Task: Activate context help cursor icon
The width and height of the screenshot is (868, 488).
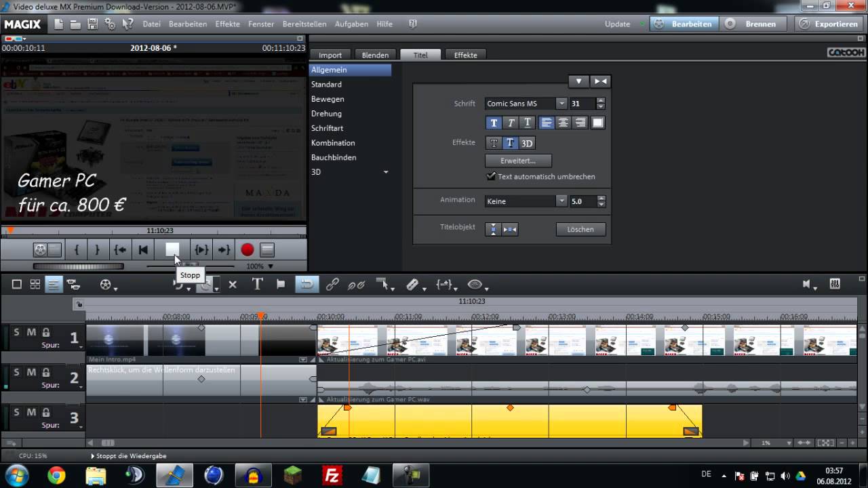Action: [127, 24]
